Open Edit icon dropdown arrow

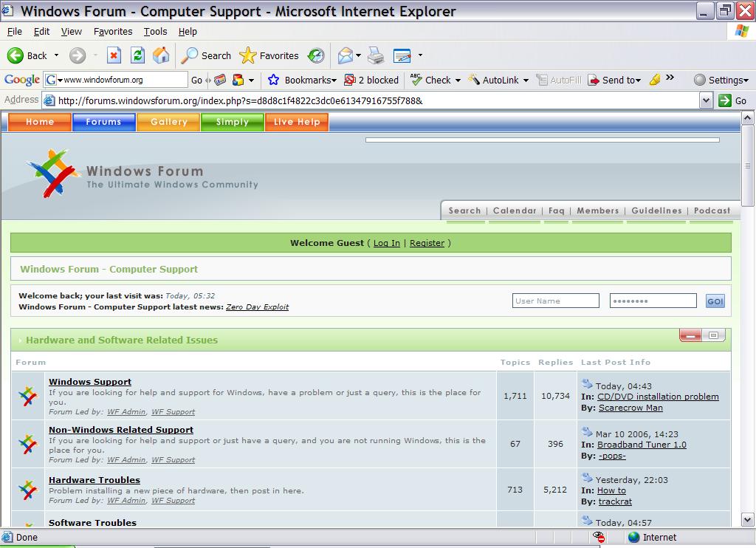420,55
